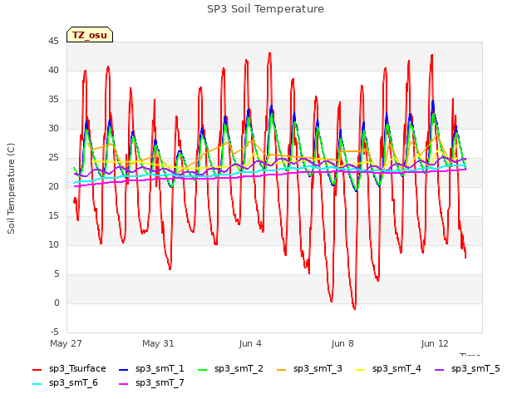
Task: Click the 40 y-axis tick label
Action: click(53, 70)
